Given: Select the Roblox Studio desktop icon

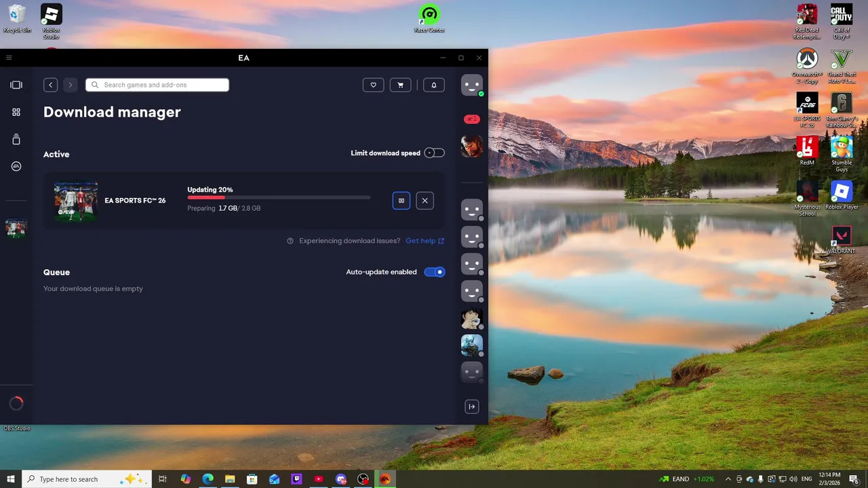Looking at the screenshot, I should click(52, 21).
